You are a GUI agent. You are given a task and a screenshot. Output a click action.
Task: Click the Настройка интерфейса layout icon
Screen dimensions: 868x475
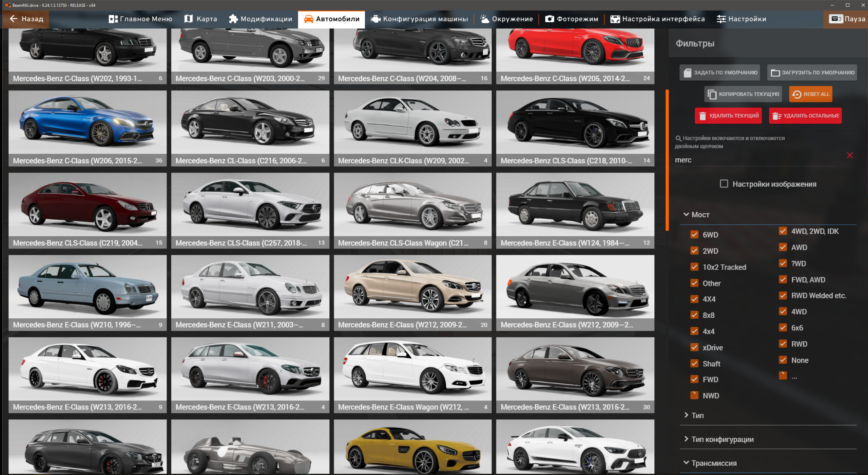615,19
